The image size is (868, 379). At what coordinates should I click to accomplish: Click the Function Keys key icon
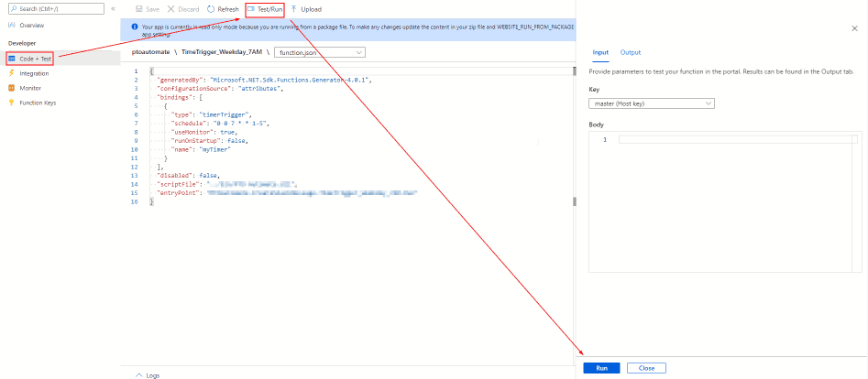pos(12,103)
